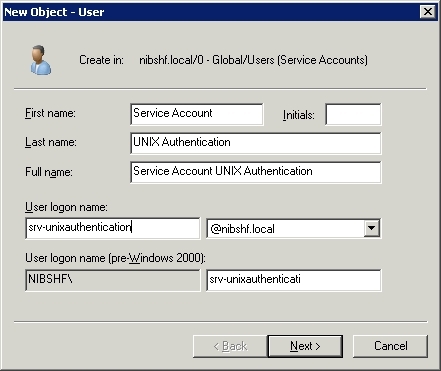Click the disabled < Back button
This screenshot has width=441, height=371.
pyautogui.click(x=230, y=346)
